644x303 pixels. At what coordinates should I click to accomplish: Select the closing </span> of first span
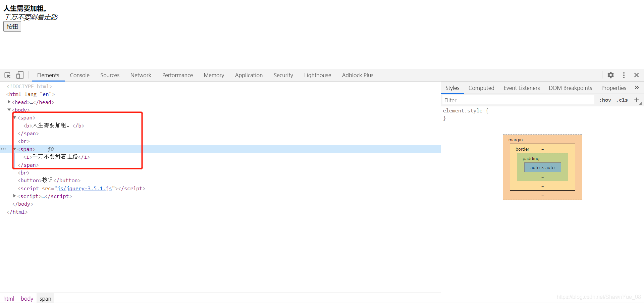(x=28, y=134)
